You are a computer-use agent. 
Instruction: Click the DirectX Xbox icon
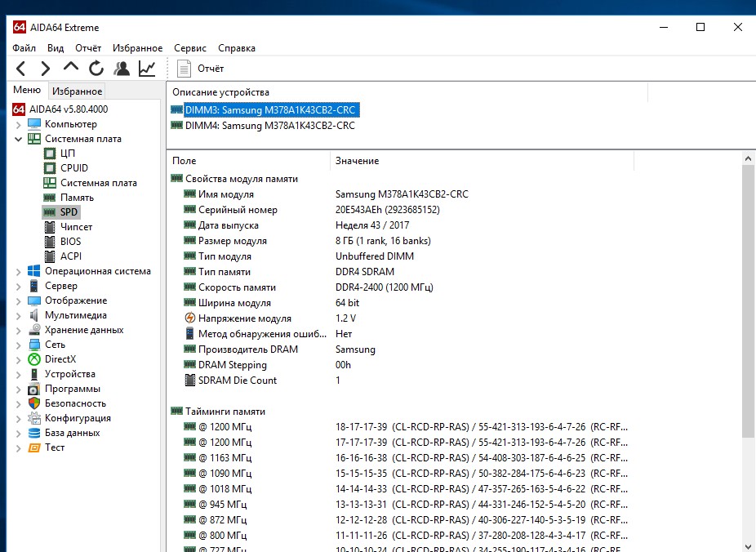(34, 359)
